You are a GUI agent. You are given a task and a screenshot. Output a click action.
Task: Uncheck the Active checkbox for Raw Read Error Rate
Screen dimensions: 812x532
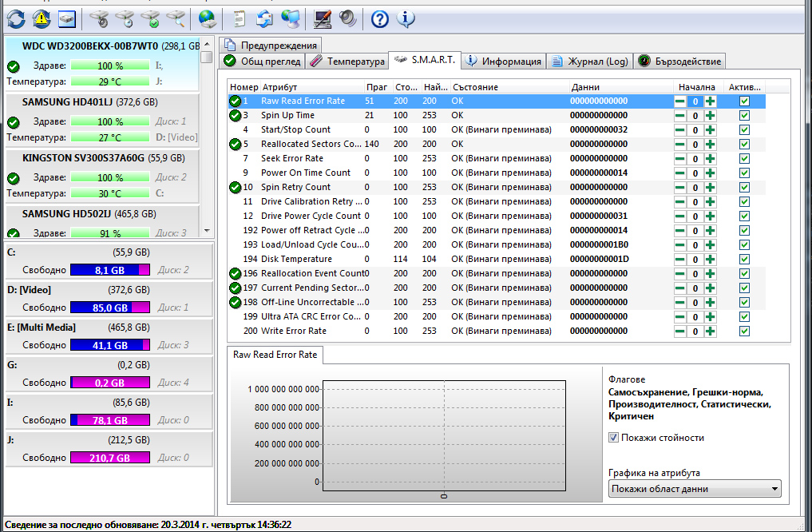744,101
